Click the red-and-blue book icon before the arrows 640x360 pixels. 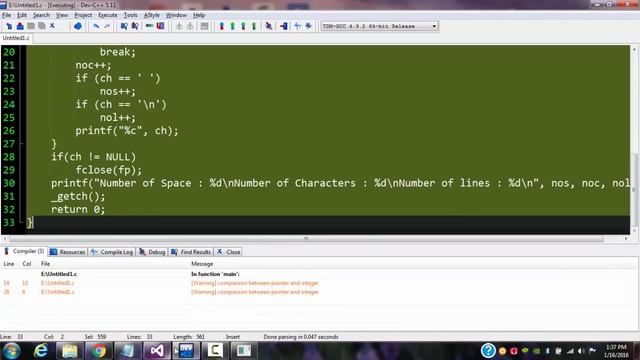tap(160, 26)
